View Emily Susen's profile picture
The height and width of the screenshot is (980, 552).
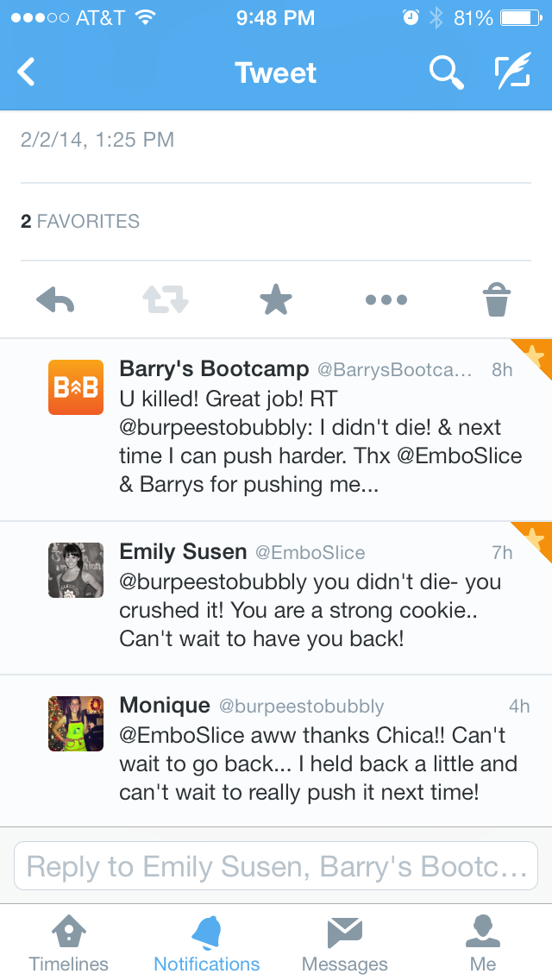point(76,570)
